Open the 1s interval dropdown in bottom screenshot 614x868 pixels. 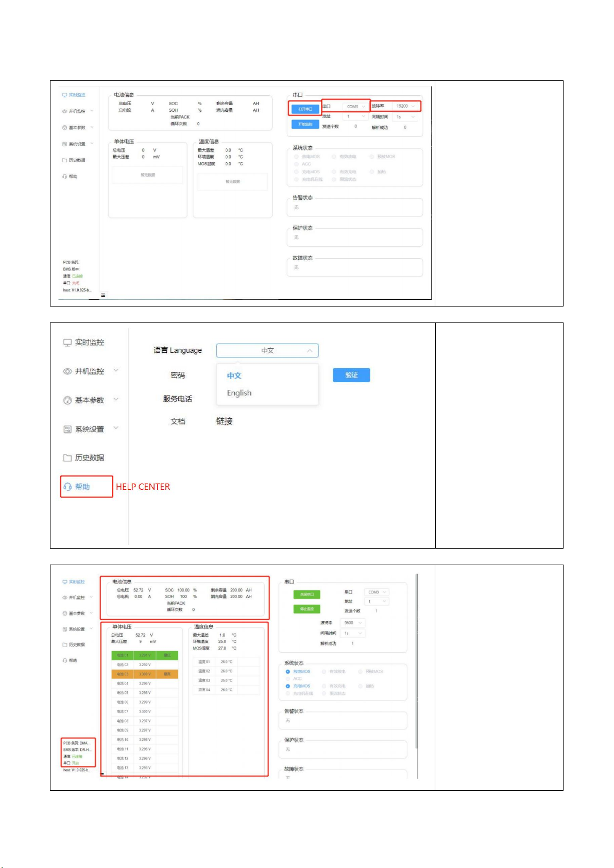pyautogui.click(x=353, y=633)
